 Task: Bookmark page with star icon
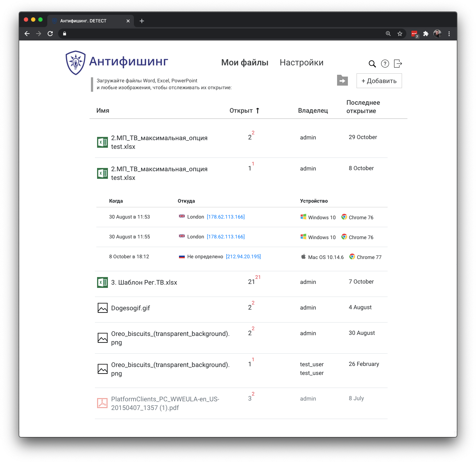pyautogui.click(x=400, y=34)
